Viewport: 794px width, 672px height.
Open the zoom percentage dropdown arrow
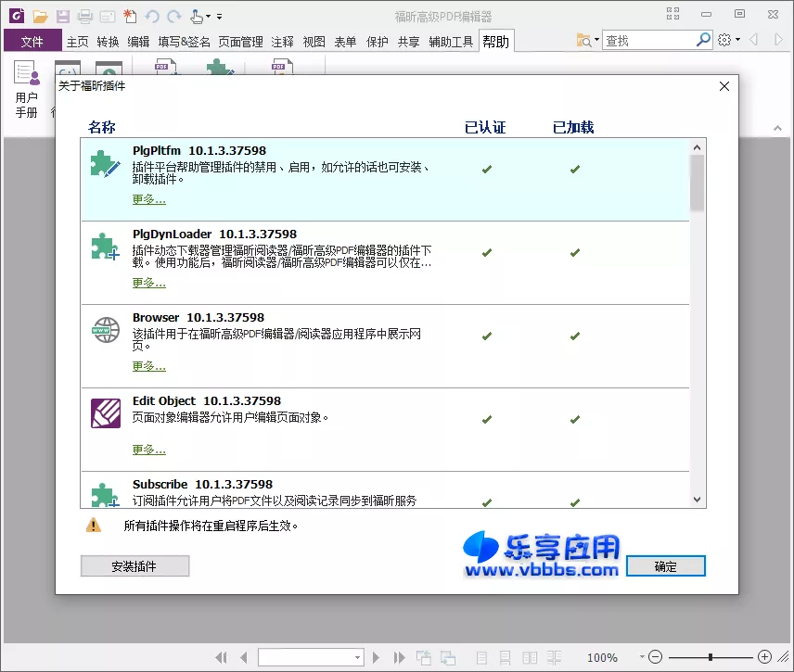(642, 657)
